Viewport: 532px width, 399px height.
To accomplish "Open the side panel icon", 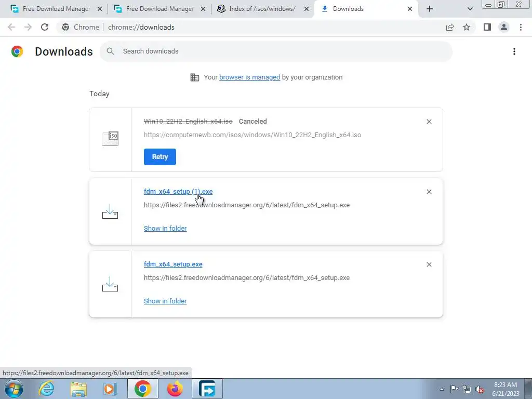I will coord(487,27).
